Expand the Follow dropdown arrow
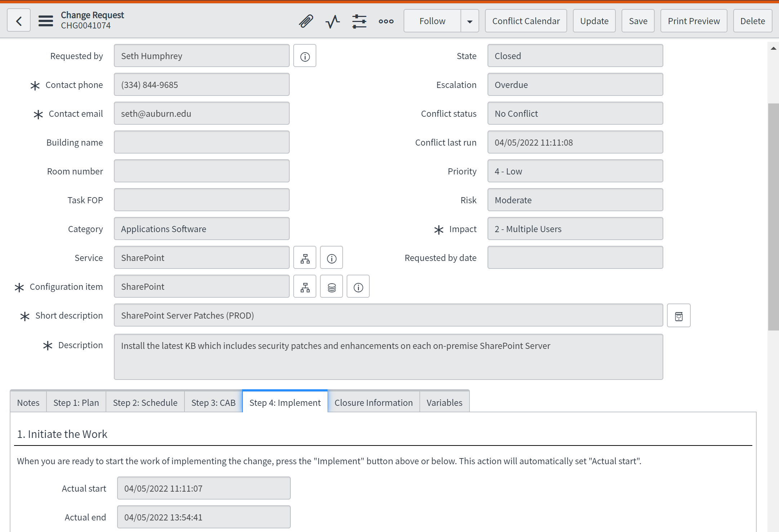779x532 pixels. (469, 21)
